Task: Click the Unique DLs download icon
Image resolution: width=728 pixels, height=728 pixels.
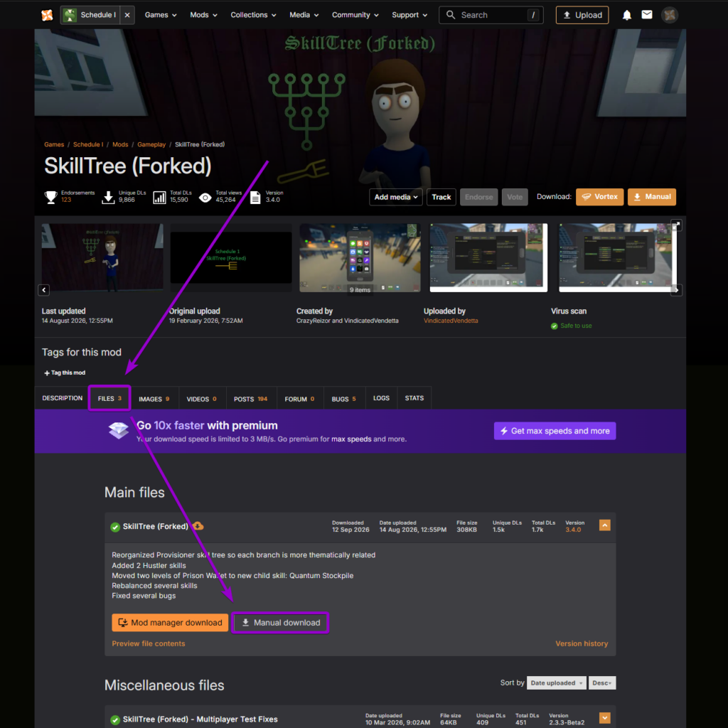Action: [108, 197]
